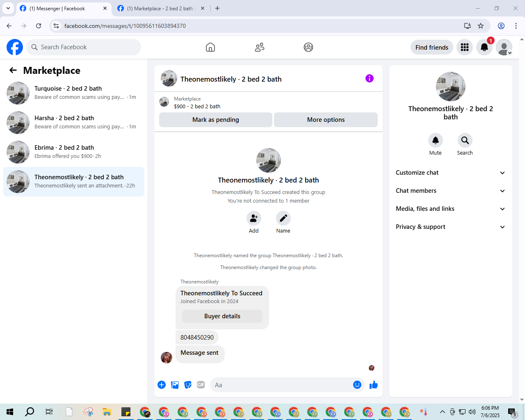Install app icon in address bar
The height and width of the screenshot is (420, 525).
coord(468,26)
